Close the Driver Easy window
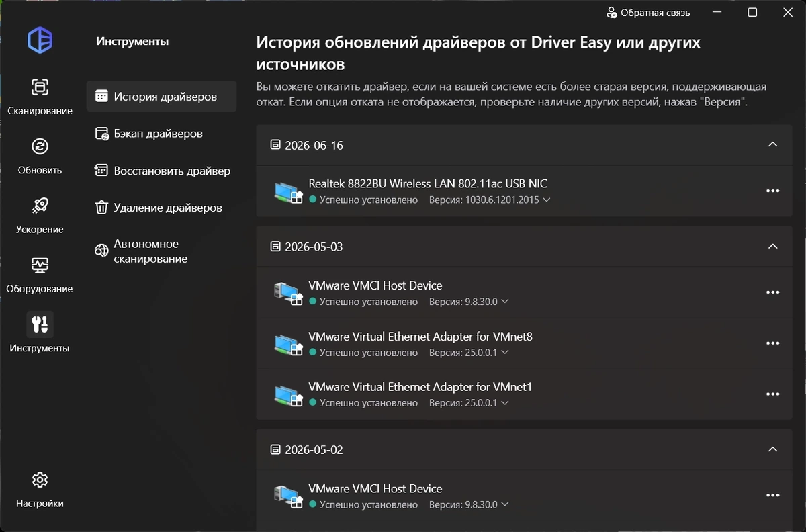 point(789,13)
